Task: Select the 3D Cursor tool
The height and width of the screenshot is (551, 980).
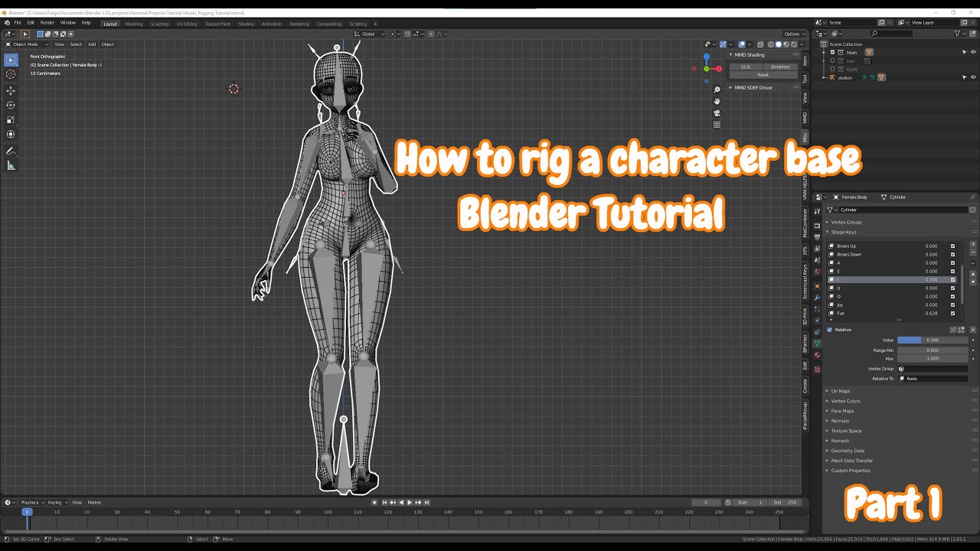Action: 11,74
